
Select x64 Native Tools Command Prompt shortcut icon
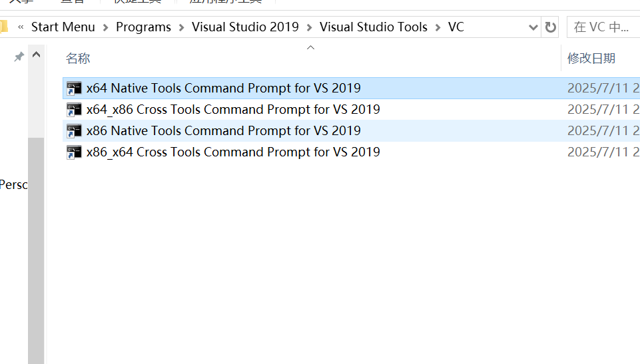[x=74, y=88]
